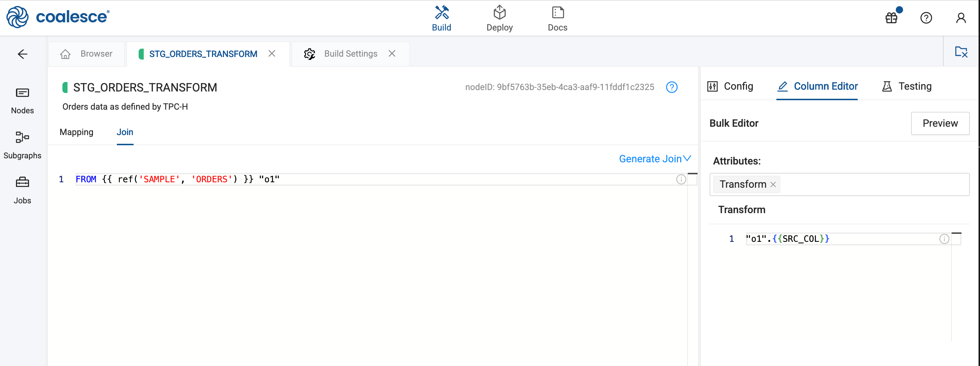This screenshot has width=980, height=366.
Task: Click the node help icon beside nodeID
Action: (x=671, y=87)
